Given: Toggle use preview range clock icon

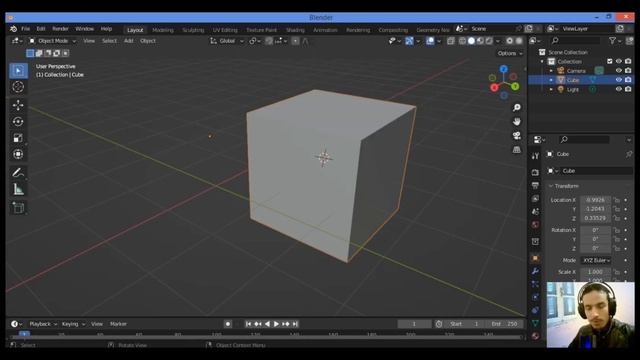Looking at the screenshot, I should (x=439, y=324).
